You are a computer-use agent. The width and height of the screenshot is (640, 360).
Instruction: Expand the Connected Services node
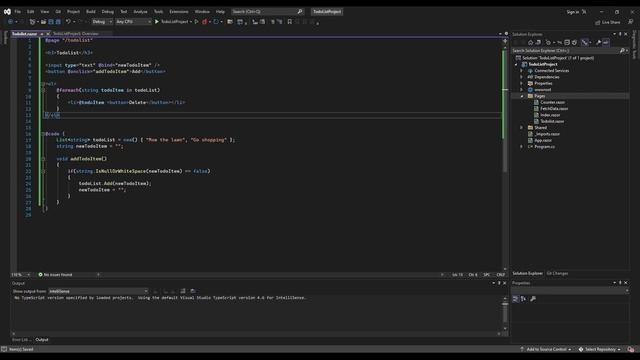(522, 71)
